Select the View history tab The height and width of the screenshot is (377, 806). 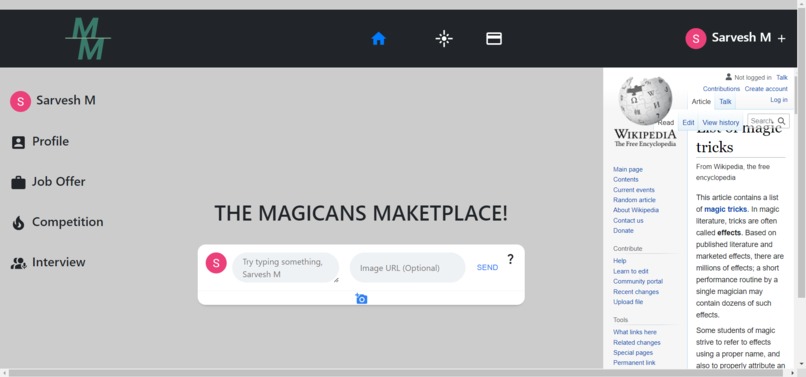(720, 122)
